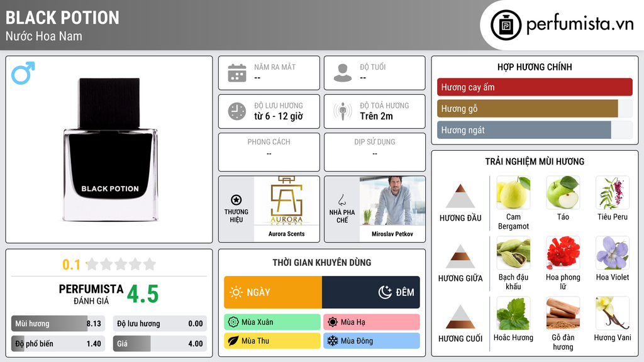The height and width of the screenshot is (362, 644).
Task: Click the Trải Nghiệm Mùi Hương heading
Action: pos(535,162)
